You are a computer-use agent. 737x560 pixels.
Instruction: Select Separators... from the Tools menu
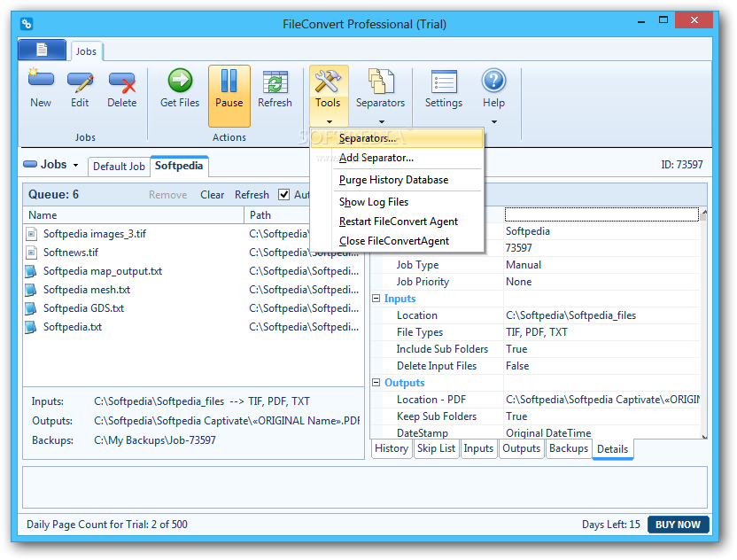[397, 138]
